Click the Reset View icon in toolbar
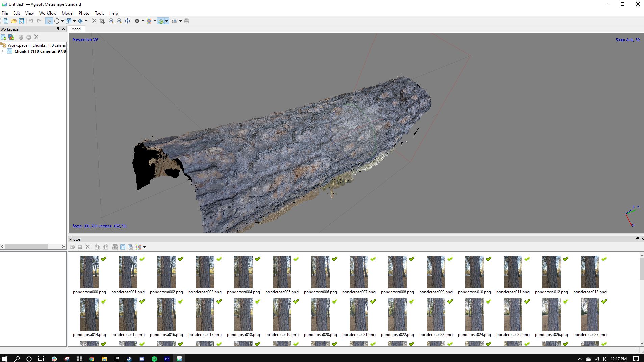Screen dimensions: 644x362 click(x=127, y=21)
